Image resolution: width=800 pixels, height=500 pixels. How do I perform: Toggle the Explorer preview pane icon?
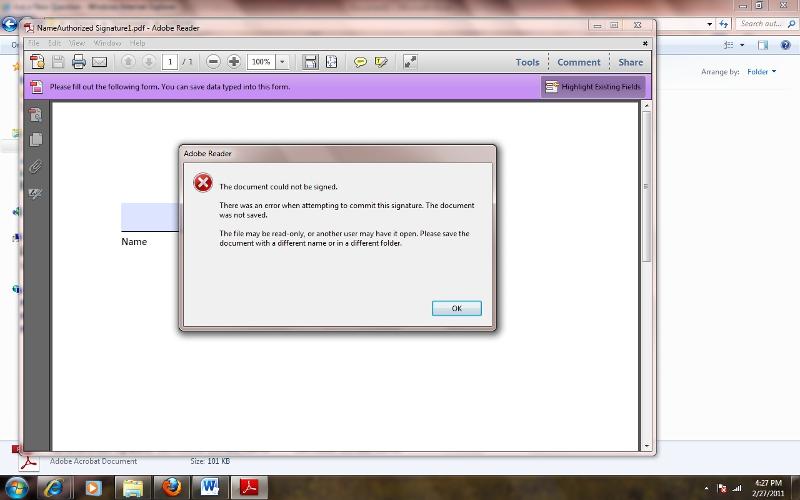click(763, 45)
